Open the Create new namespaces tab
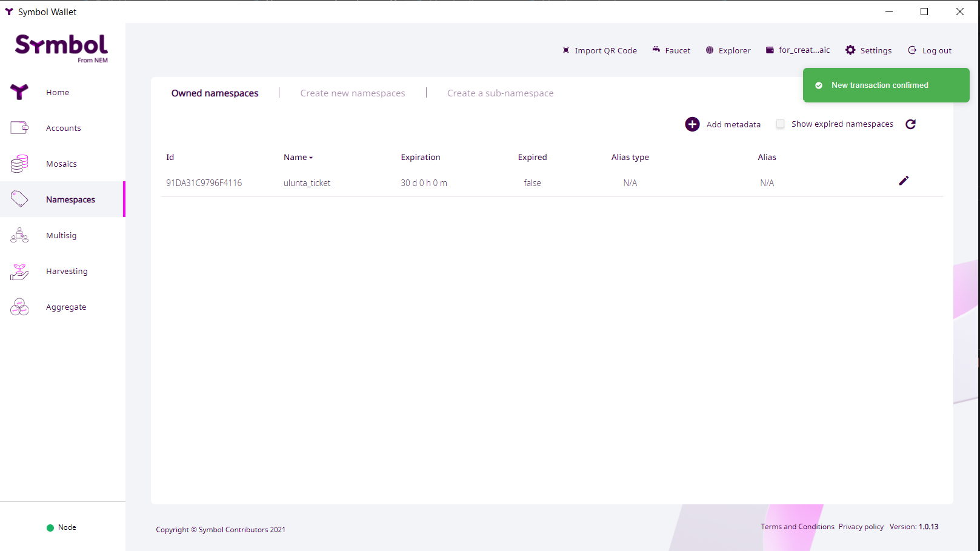Viewport: 980px width, 551px height. pos(353,93)
